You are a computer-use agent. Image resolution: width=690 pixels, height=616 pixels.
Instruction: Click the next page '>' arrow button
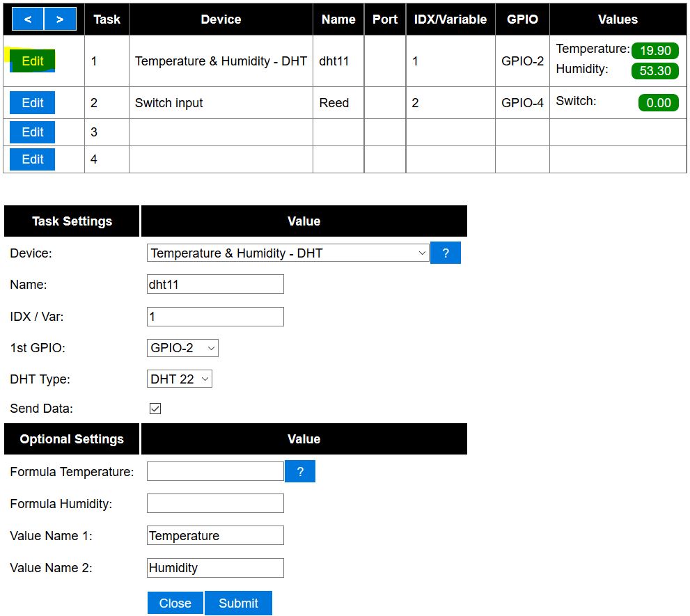tap(60, 19)
